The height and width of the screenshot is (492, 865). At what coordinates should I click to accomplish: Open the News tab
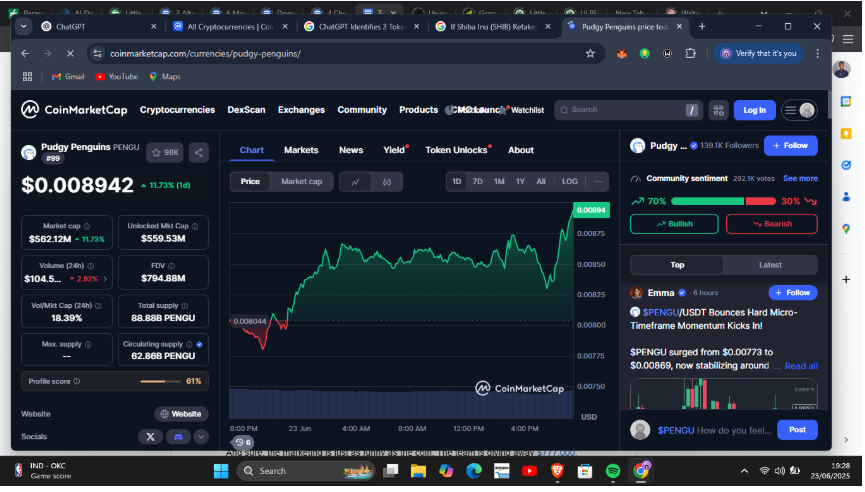coord(351,150)
